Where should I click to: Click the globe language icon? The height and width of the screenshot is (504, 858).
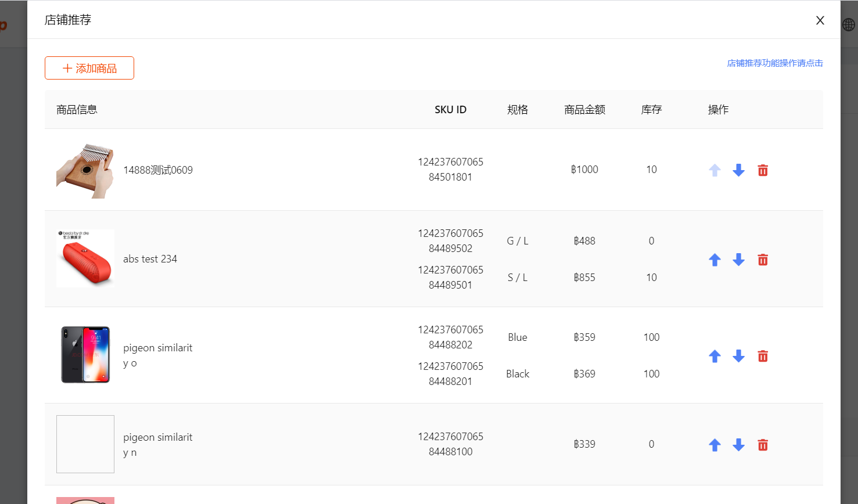point(849,24)
